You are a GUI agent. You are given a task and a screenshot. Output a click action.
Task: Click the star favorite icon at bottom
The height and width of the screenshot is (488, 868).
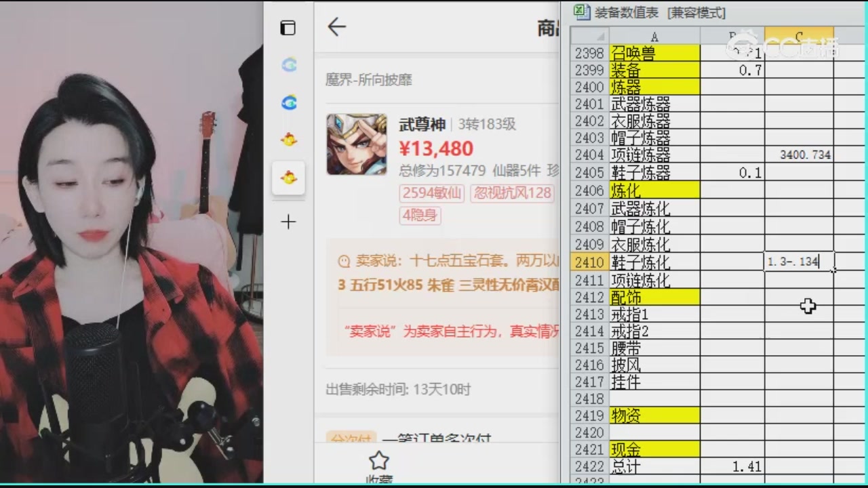click(x=378, y=461)
